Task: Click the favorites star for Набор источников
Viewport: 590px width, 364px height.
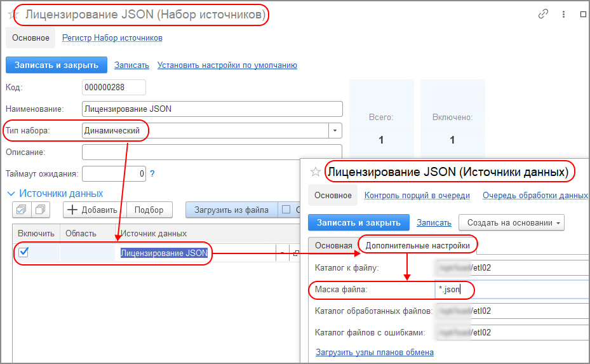Action: coord(12,14)
